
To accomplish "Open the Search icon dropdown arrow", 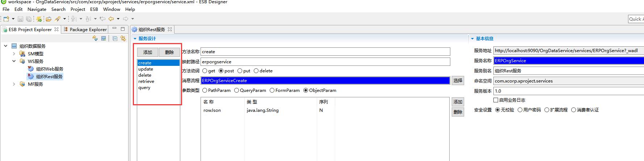I will [x=64, y=19].
